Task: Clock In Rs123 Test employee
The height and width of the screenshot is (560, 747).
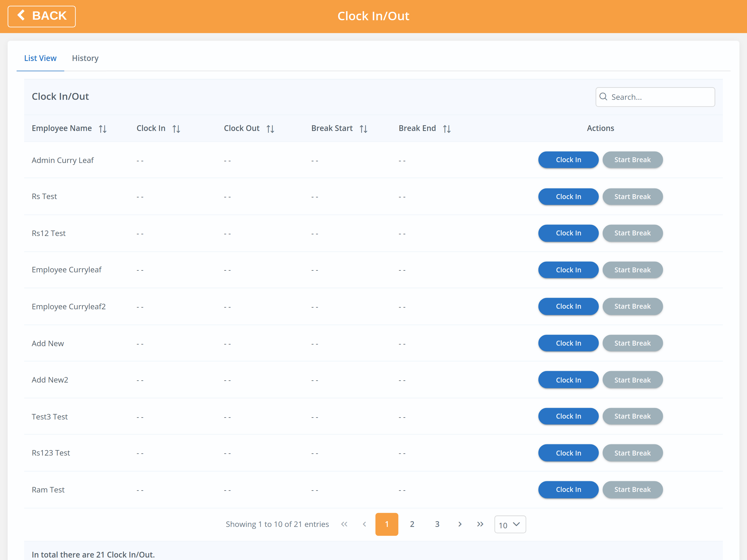Action: coord(568,453)
